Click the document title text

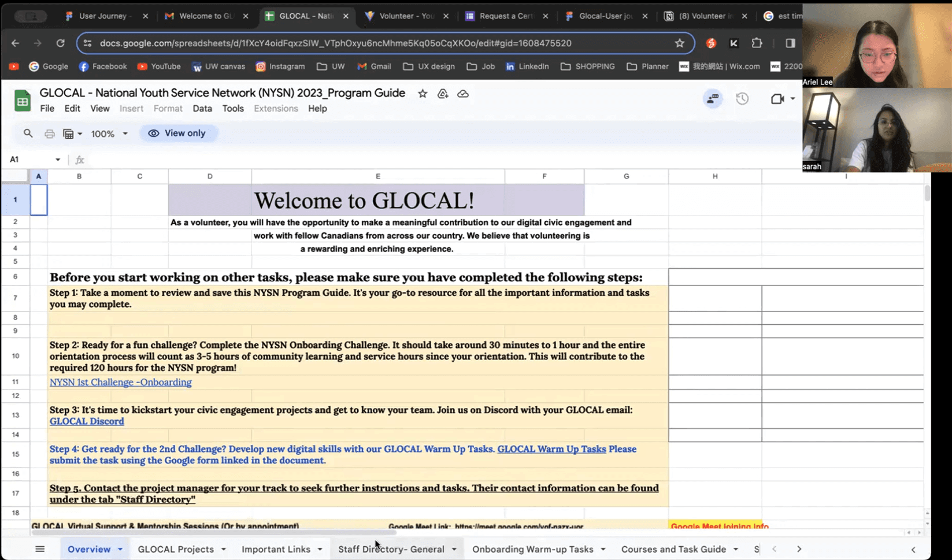(x=223, y=93)
